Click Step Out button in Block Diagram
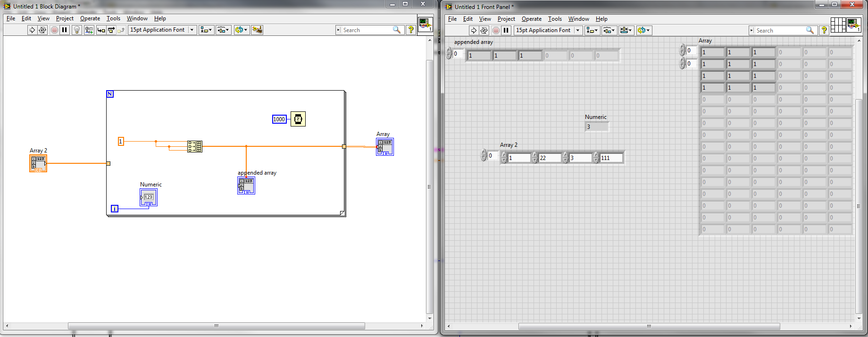 pos(121,30)
